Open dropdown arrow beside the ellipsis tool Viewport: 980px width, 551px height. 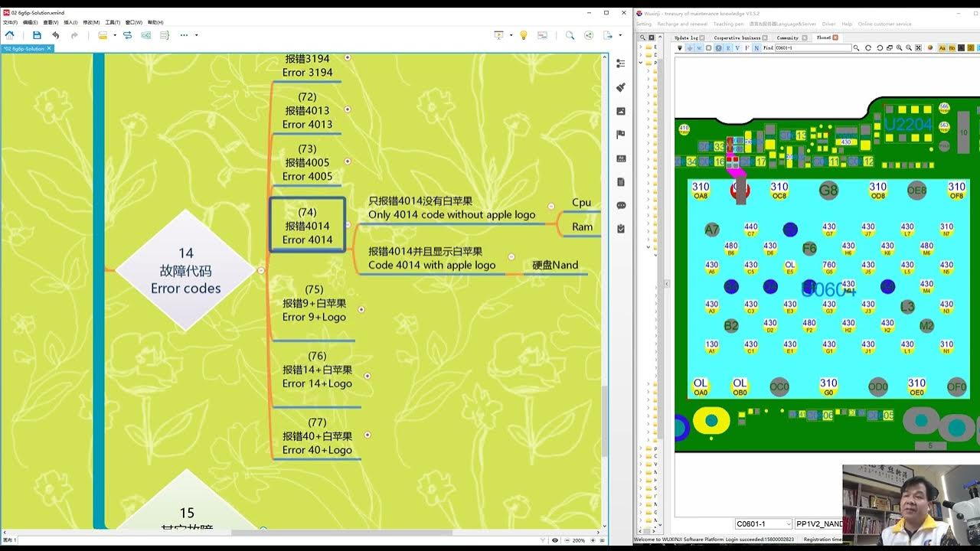pyautogui.click(x=196, y=35)
